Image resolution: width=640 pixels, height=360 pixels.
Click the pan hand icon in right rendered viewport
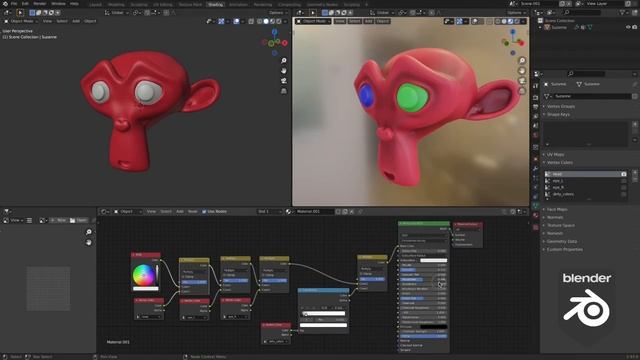(x=522, y=71)
